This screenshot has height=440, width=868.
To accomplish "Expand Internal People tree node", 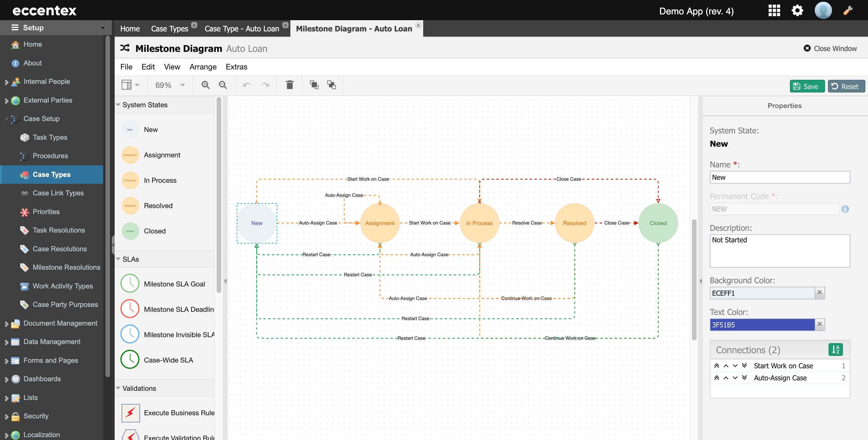I will [6, 82].
